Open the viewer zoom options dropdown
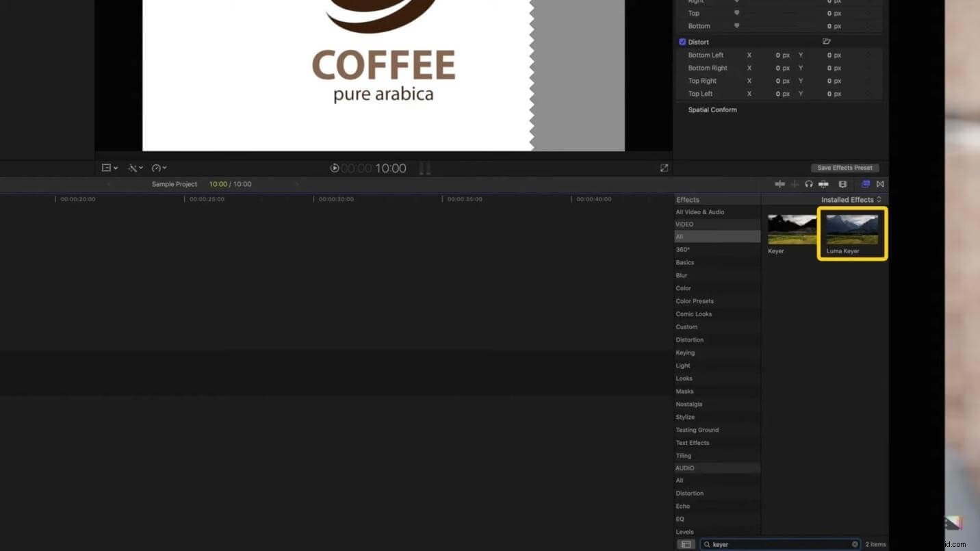 click(109, 168)
